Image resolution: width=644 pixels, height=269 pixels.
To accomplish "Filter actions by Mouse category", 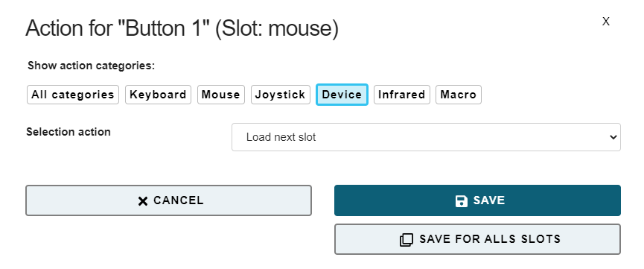I will pyautogui.click(x=221, y=95).
